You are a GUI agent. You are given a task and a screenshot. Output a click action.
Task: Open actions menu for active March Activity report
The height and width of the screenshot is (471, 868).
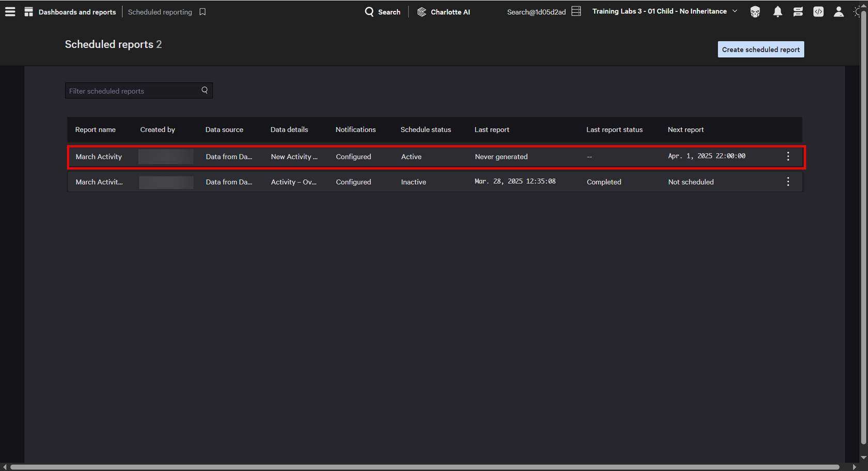[788, 156]
